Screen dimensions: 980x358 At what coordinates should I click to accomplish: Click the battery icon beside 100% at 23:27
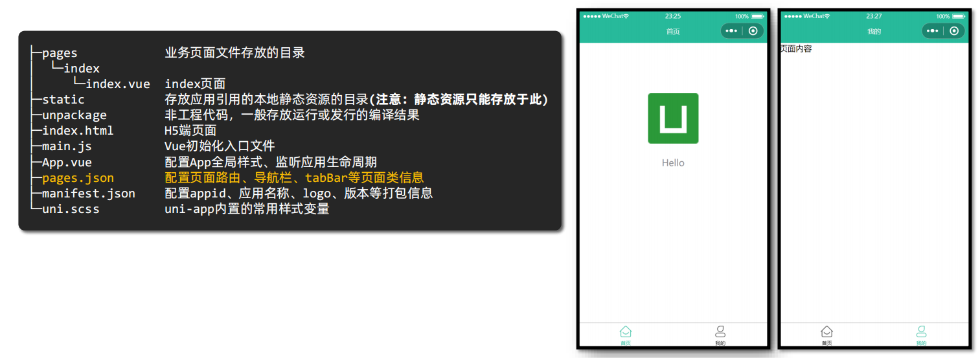coord(959,16)
